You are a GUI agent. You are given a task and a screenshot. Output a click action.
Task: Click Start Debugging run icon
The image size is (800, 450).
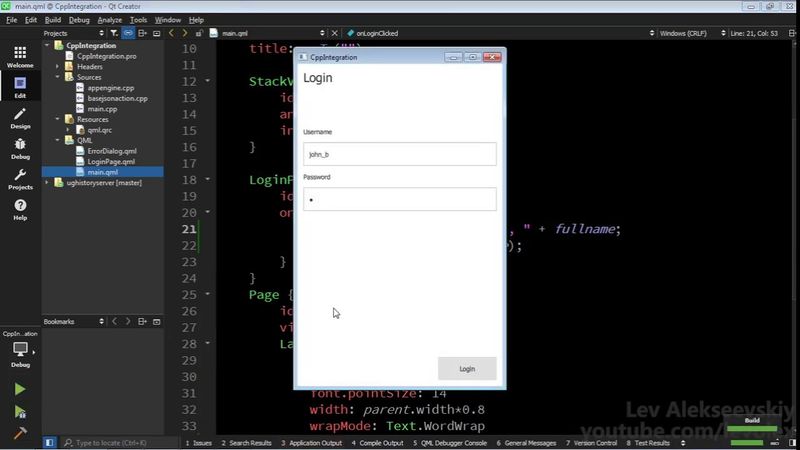(20, 411)
